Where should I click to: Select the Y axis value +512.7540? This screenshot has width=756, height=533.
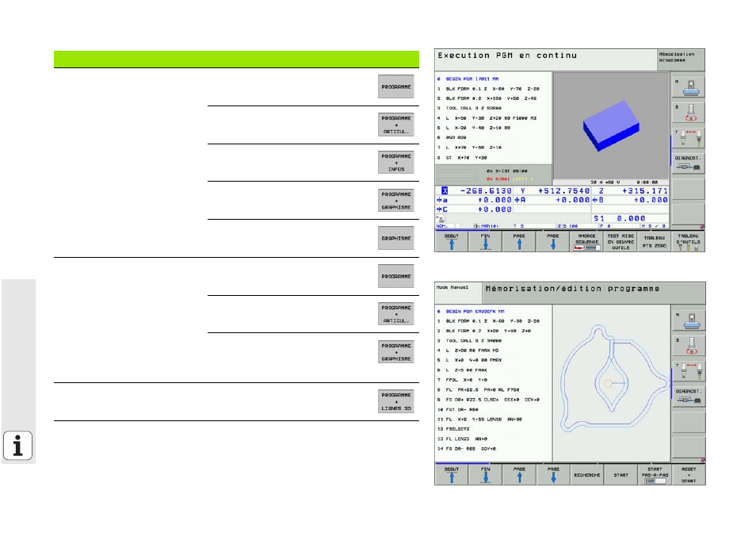(x=563, y=191)
